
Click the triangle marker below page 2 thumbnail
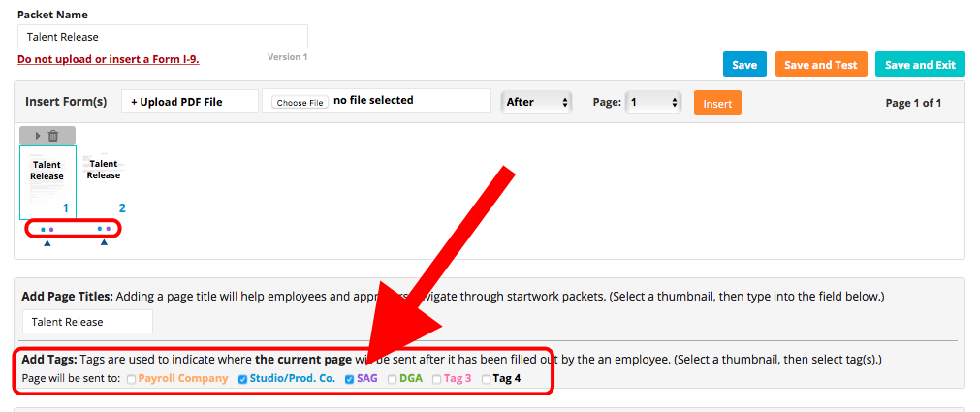[x=104, y=242]
